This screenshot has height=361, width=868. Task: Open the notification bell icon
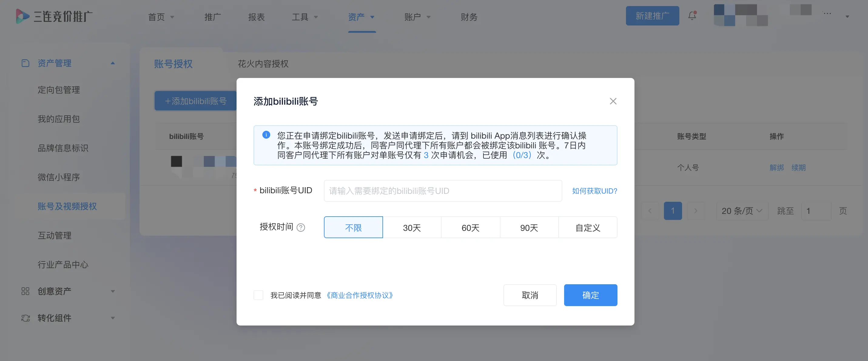pyautogui.click(x=692, y=15)
